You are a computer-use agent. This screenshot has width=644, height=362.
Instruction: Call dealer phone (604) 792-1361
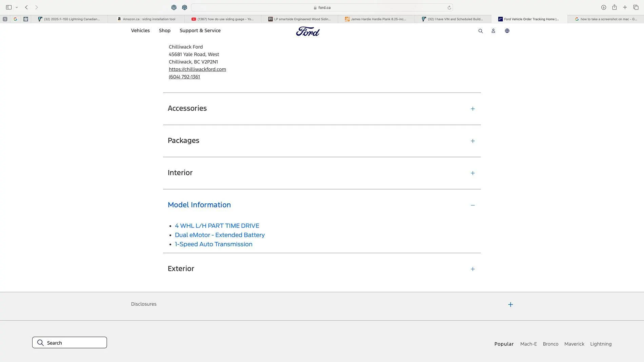(184, 77)
